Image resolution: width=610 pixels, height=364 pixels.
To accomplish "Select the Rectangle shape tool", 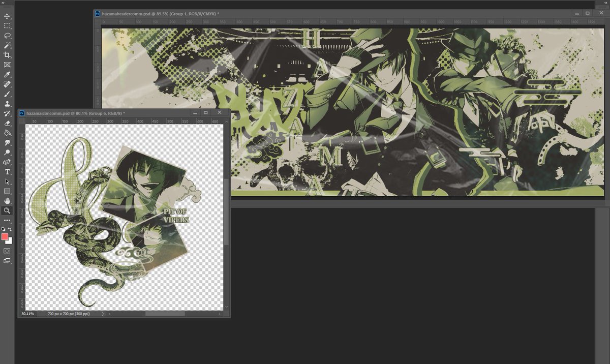I will tap(7, 191).
